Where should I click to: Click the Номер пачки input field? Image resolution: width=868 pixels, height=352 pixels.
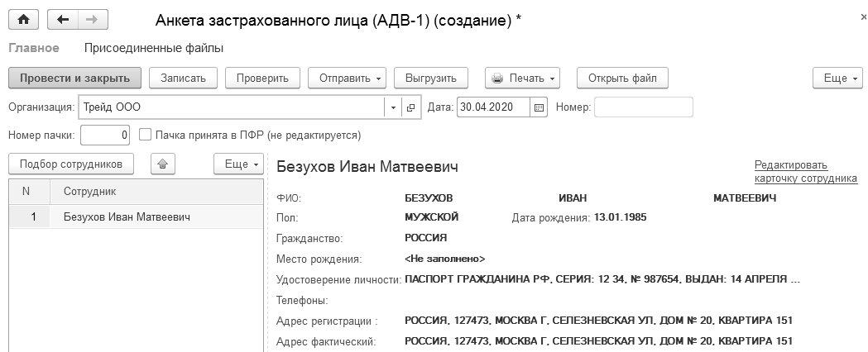105,134
